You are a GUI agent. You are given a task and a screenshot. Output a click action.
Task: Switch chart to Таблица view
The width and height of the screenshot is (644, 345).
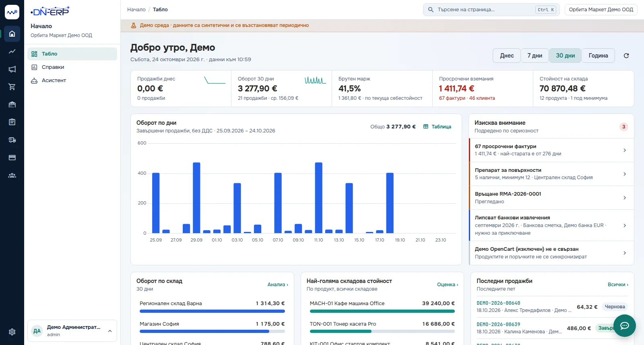pos(437,127)
